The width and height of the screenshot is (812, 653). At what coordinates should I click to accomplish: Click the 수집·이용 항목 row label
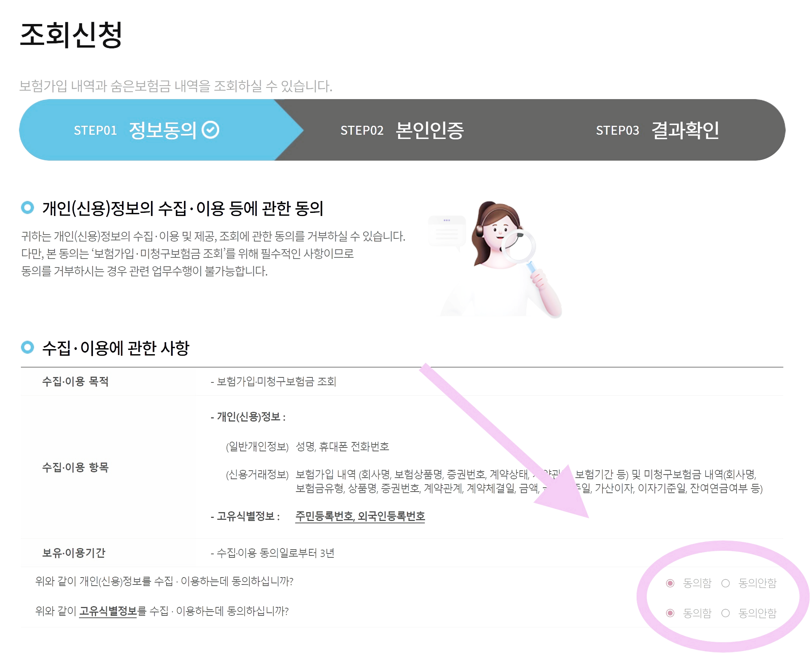point(76,468)
